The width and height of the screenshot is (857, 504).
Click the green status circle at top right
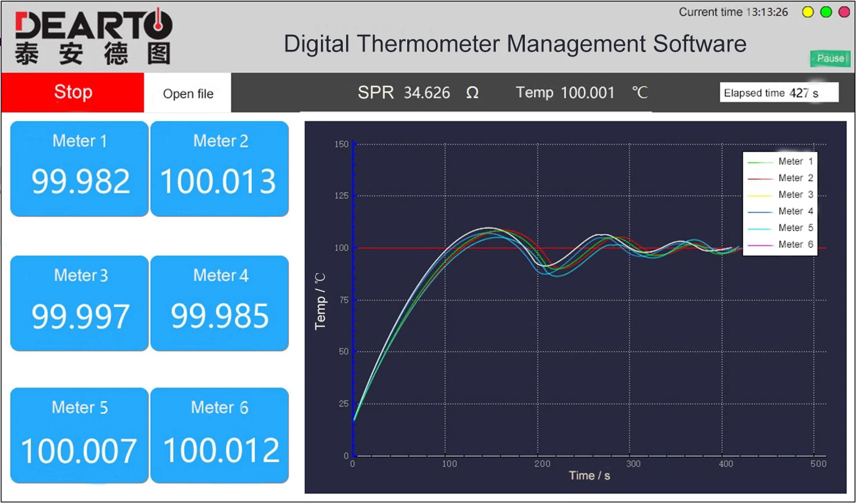click(825, 12)
